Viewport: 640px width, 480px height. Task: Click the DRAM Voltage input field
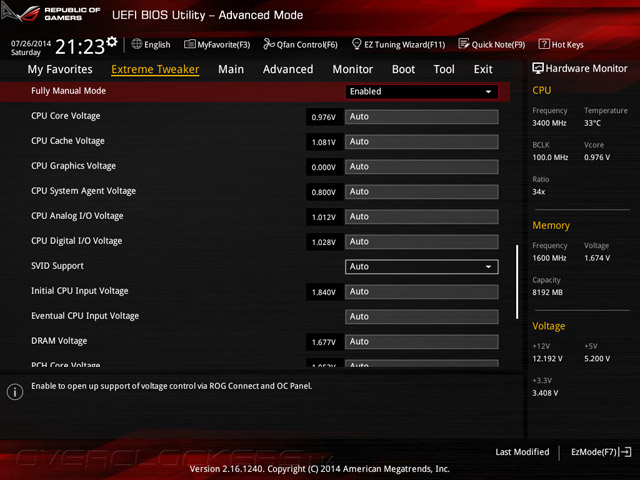coord(422,342)
